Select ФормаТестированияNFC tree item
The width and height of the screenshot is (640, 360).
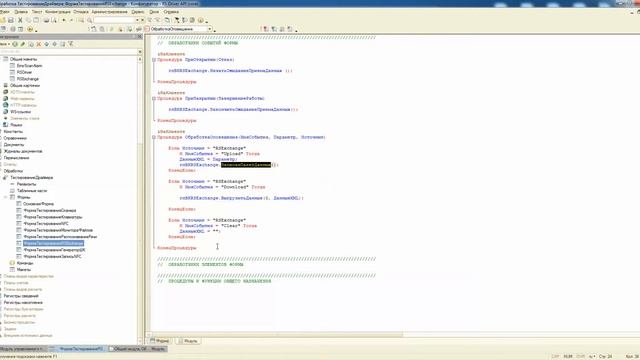point(46,224)
